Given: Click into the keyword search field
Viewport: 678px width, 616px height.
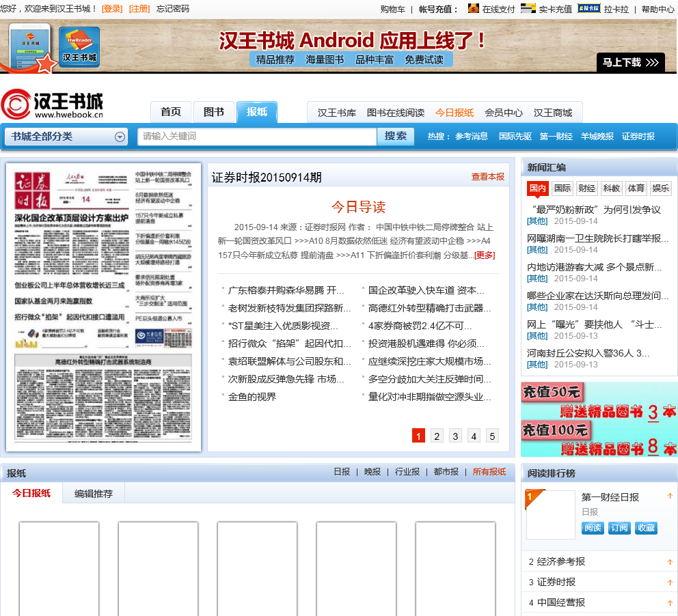Looking at the screenshot, I should tap(257, 137).
